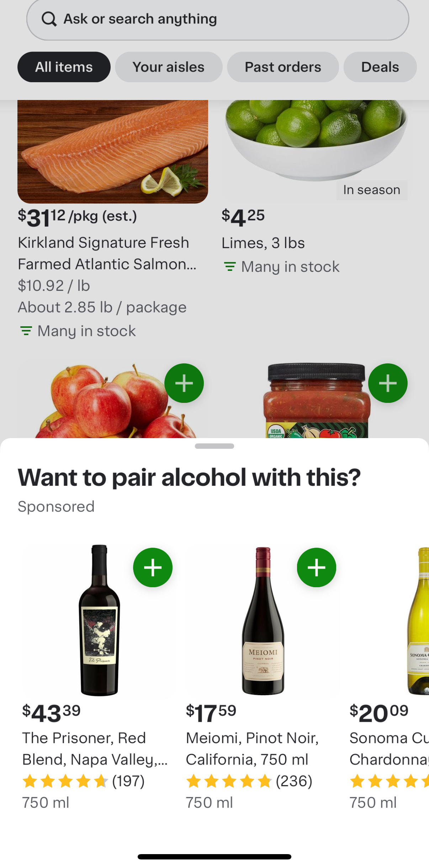Screen dimensions: 429x868
Task: Open The Prisoner Red Blend product title
Action: 95,749
